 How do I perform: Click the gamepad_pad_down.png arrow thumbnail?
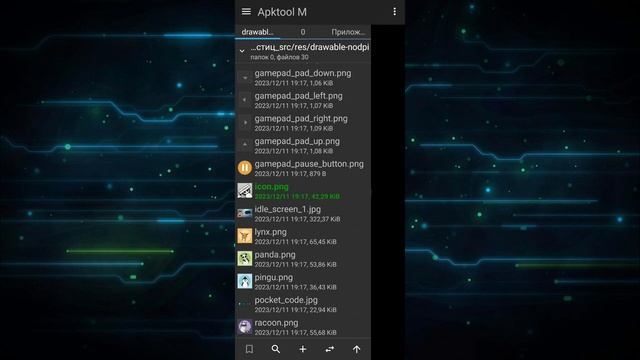coord(244,77)
